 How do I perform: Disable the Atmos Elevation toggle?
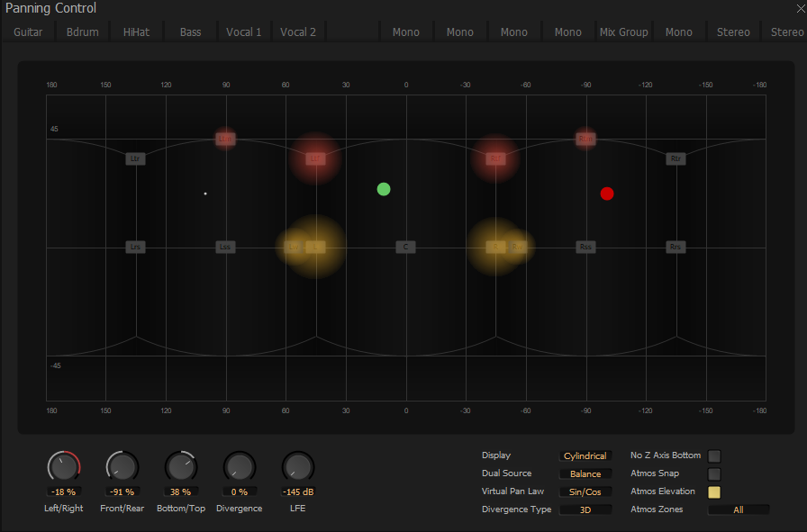click(714, 491)
